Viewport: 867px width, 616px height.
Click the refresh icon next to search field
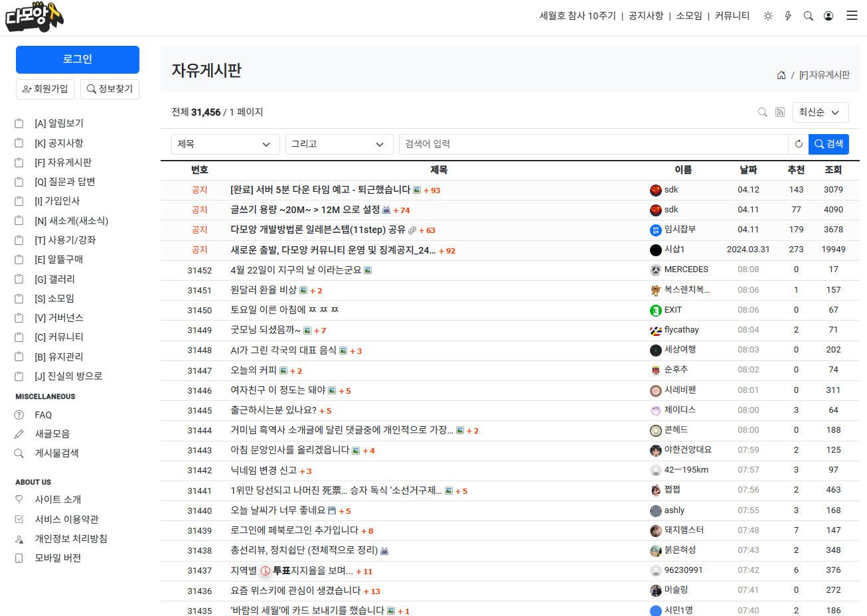[x=799, y=144]
